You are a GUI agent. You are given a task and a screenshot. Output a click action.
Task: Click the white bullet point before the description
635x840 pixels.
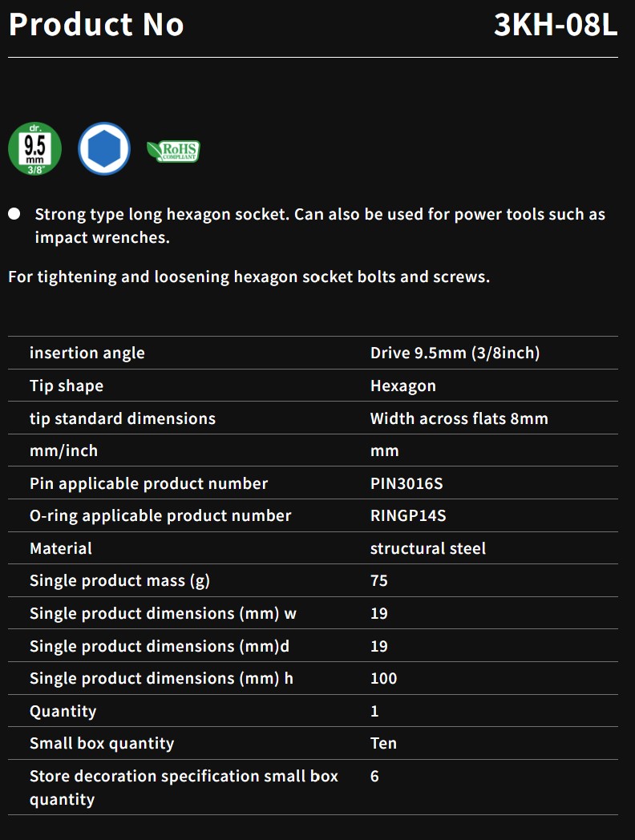click(x=14, y=214)
